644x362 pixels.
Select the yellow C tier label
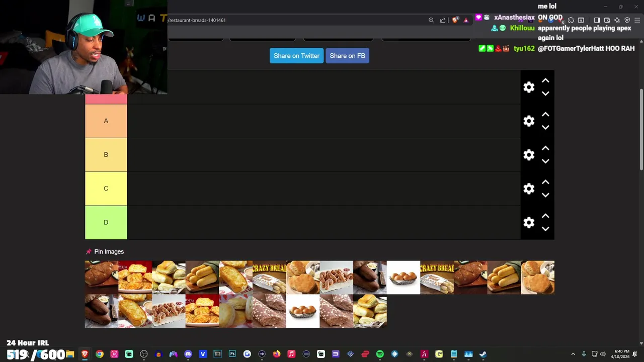(x=106, y=189)
